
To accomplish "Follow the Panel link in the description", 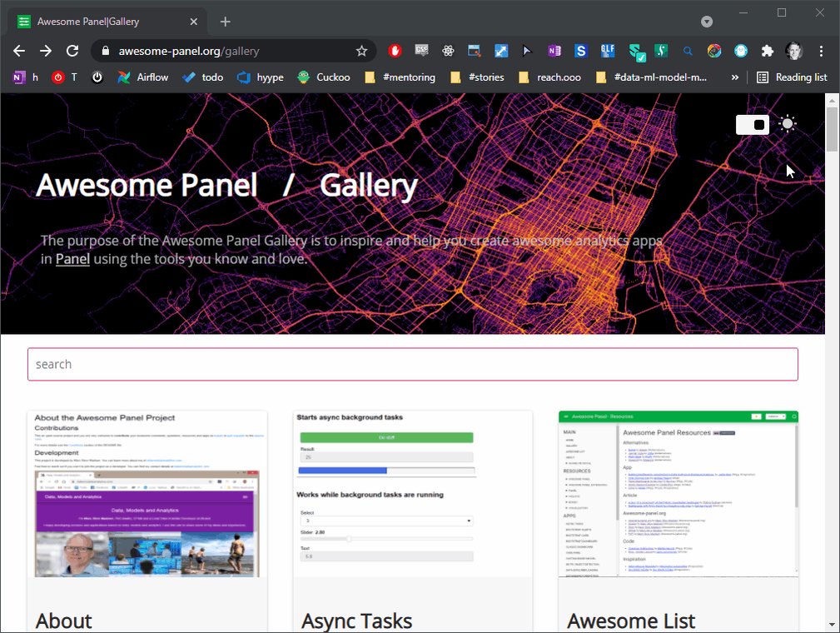I will (x=72, y=259).
